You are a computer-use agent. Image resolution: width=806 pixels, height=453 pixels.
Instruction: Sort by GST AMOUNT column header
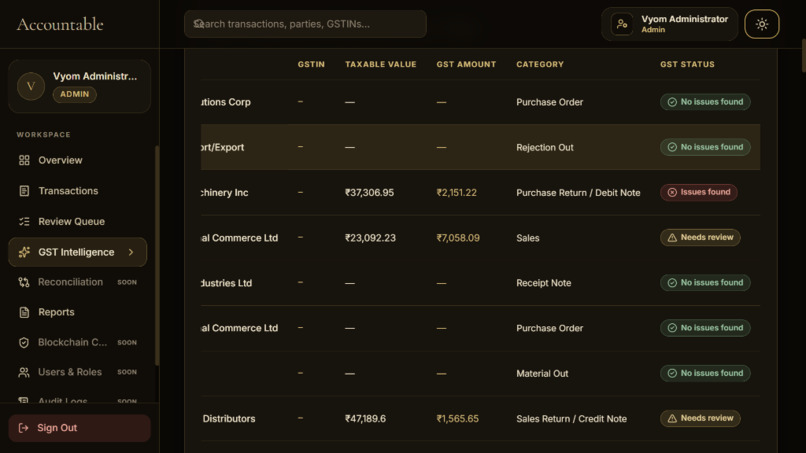coord(466,64)
